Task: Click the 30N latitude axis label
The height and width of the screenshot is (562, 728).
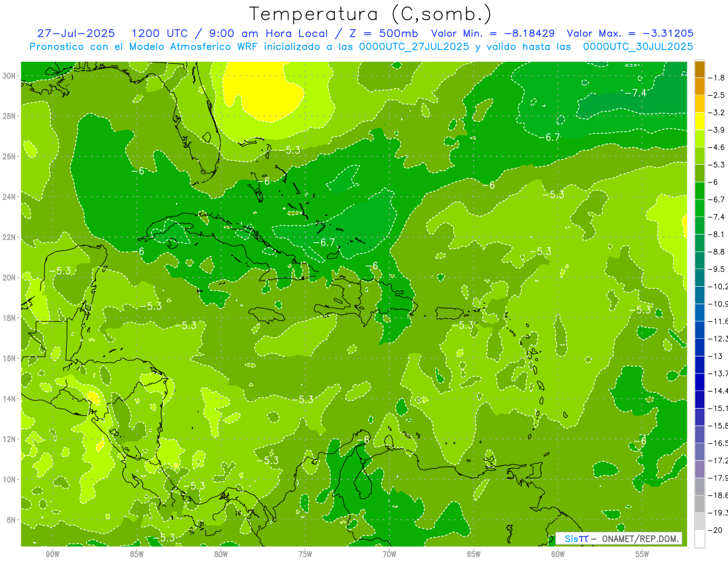Action: click(10, 76)
